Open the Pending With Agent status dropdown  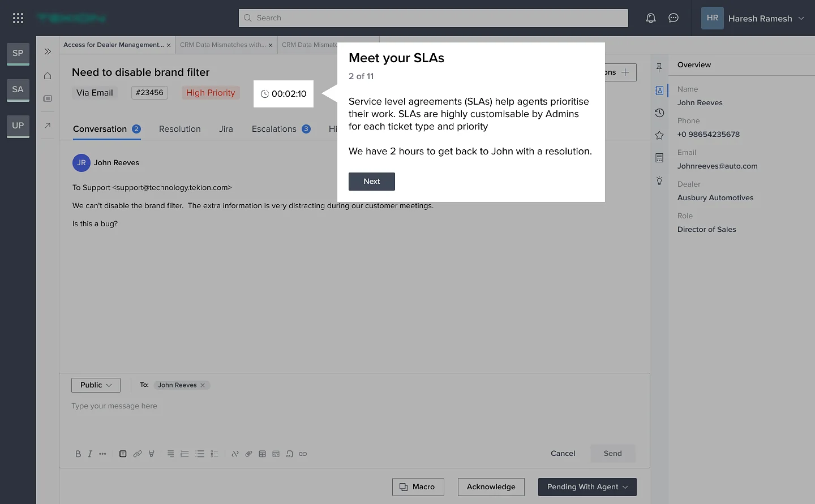coord(587,487)
